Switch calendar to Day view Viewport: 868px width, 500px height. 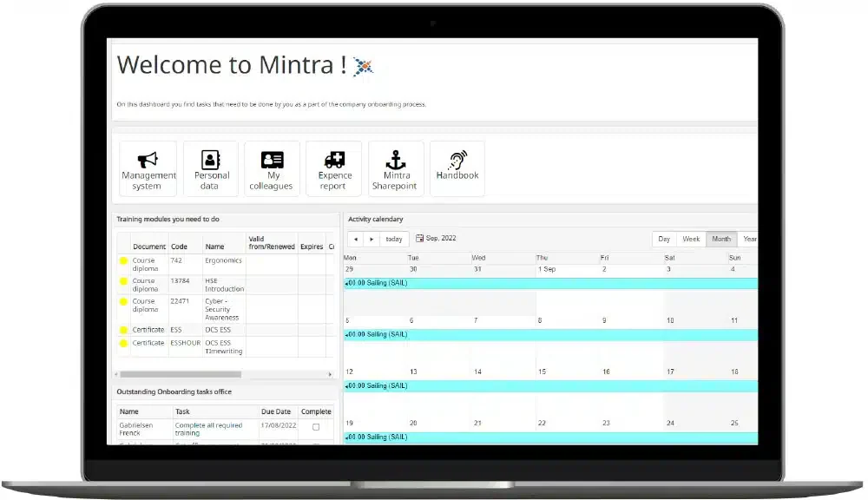664,239
